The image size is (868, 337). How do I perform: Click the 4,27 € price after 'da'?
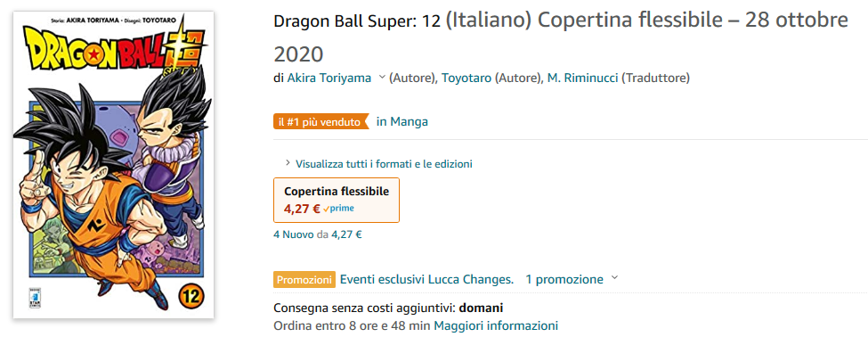[x=346, y=234]
